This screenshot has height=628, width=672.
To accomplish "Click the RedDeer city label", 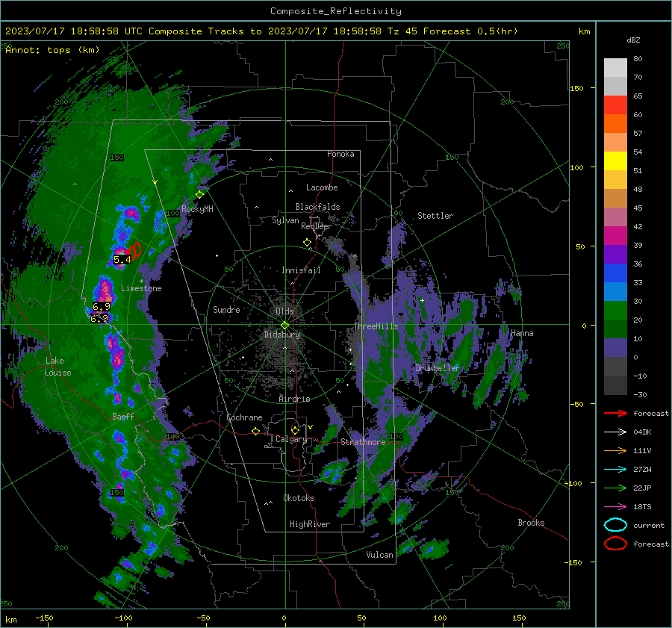I will point(317,226).
